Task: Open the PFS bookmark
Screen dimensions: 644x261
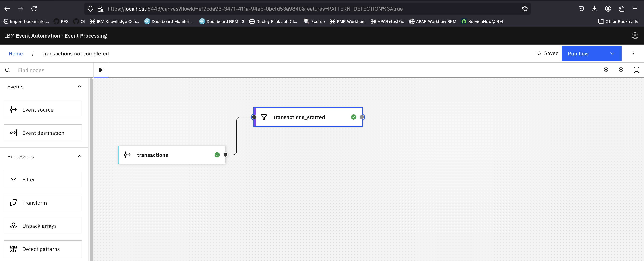Action: point(61,21)
